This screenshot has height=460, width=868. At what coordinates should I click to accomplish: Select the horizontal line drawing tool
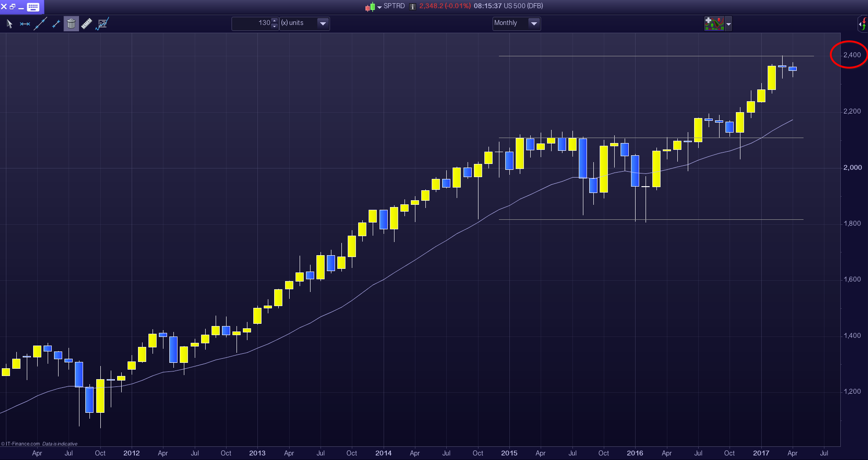25,24
